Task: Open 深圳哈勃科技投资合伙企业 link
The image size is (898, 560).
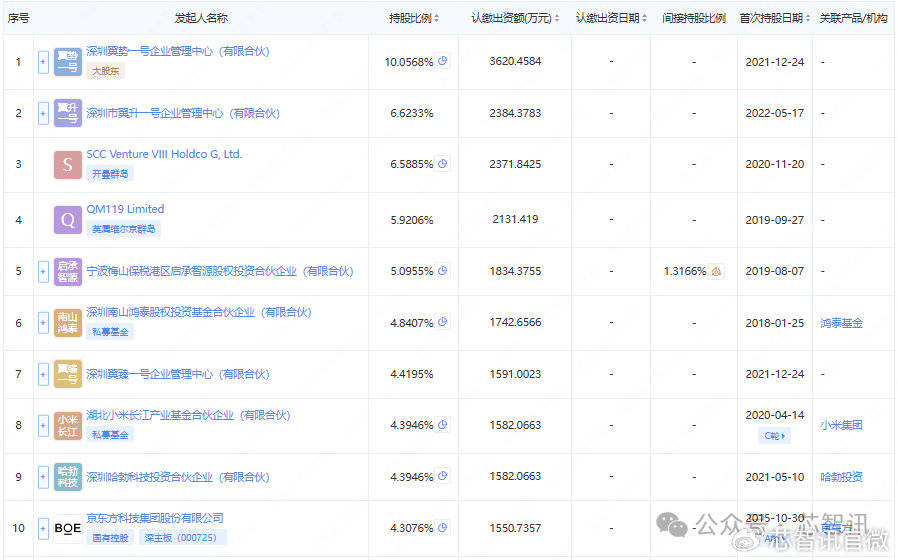Action: [x=178, y=477]
